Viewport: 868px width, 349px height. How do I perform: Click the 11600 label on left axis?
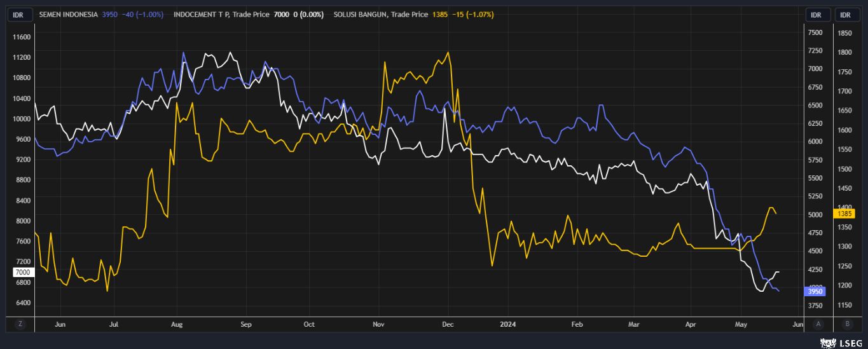[x=22, y=38]
